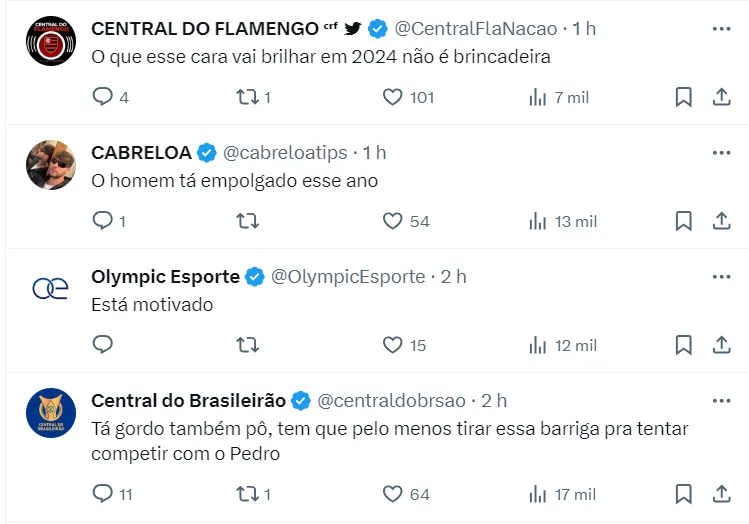Viewport: 749px width, 524px height.
Task: Click the Central do Brasileirão avatar
Action: [x=50, y=413]
